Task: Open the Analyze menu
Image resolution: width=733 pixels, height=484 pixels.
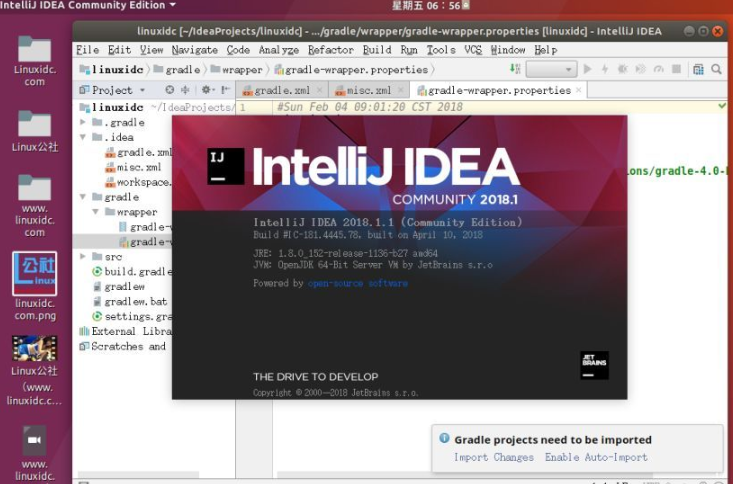Action: tap(279, 50)
